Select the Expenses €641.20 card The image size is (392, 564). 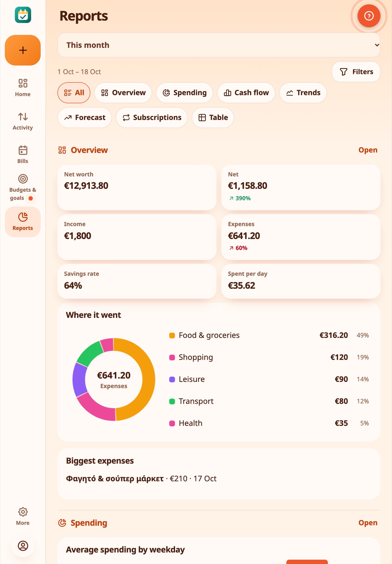click(301, 237)
